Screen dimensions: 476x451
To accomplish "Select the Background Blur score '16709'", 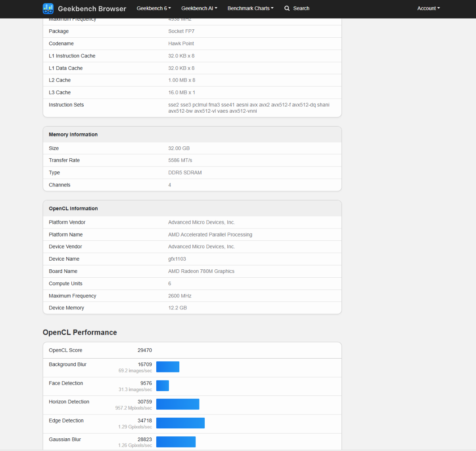I will (x=145, y=365).
